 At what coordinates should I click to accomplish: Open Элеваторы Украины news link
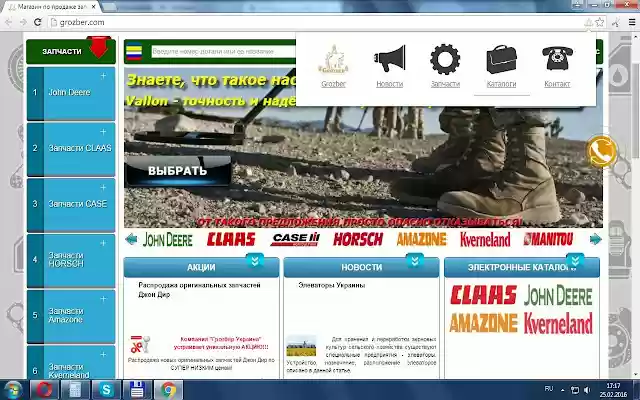(x=331, y=285)
